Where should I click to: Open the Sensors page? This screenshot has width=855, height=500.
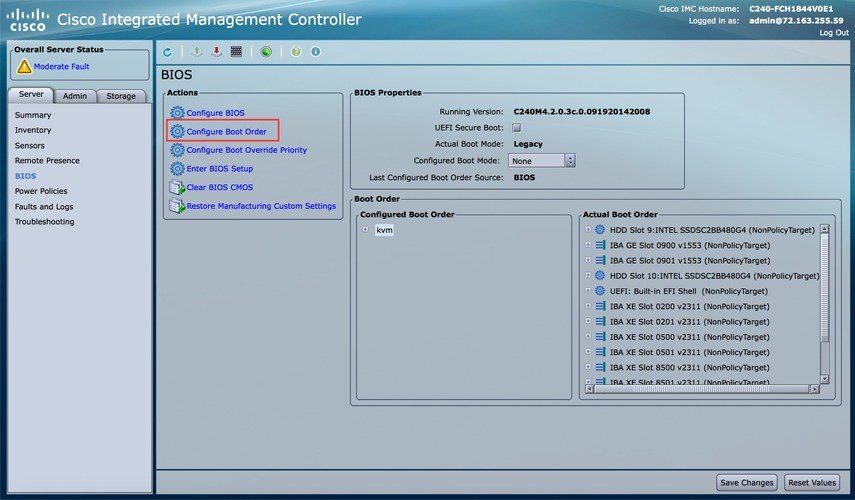[x=29, y=146]
